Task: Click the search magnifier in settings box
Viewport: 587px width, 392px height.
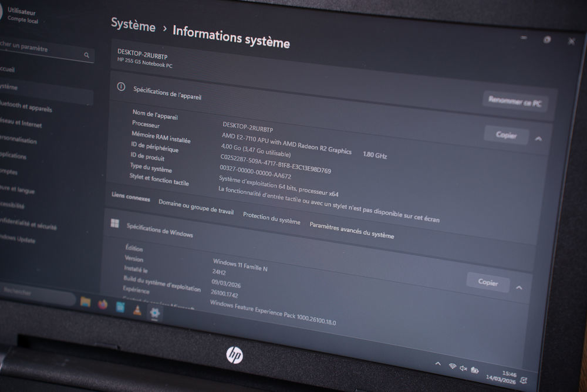Action: [x=87, y=55]
